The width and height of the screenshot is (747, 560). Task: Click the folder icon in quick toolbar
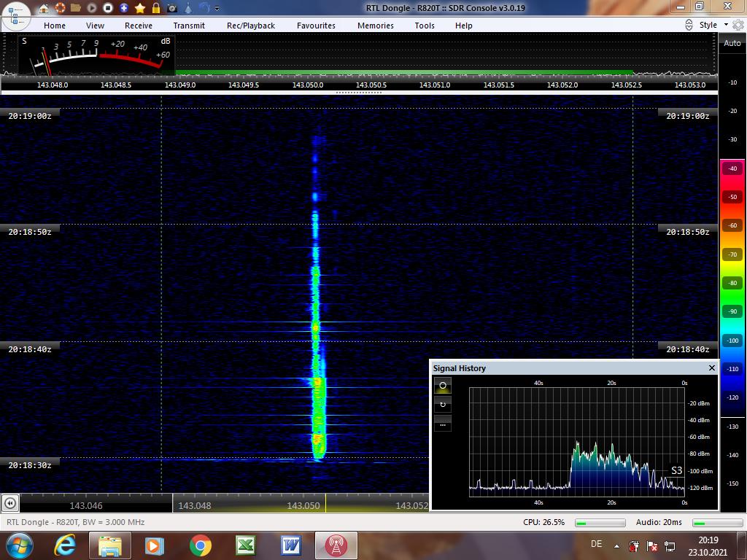point(75,7)
